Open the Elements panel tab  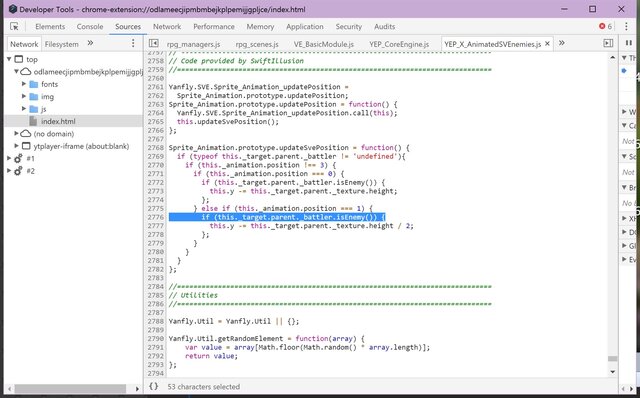50,27
